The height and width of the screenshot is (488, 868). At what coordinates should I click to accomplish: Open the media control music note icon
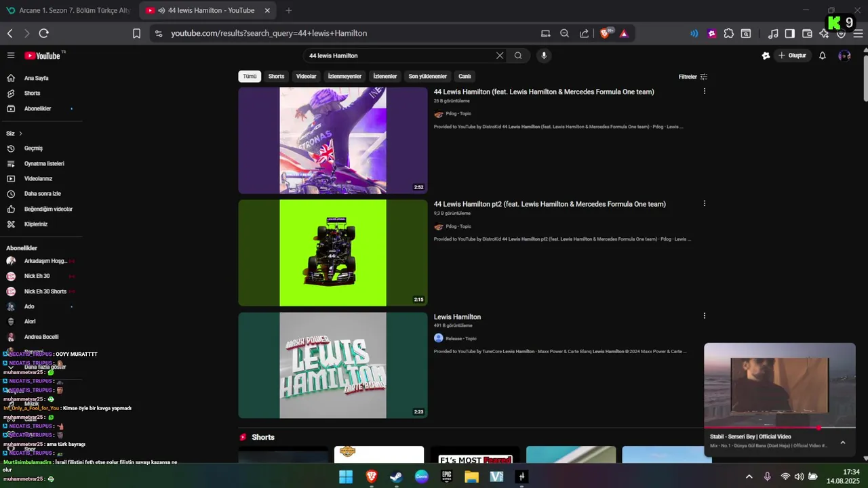click(773, 33)
